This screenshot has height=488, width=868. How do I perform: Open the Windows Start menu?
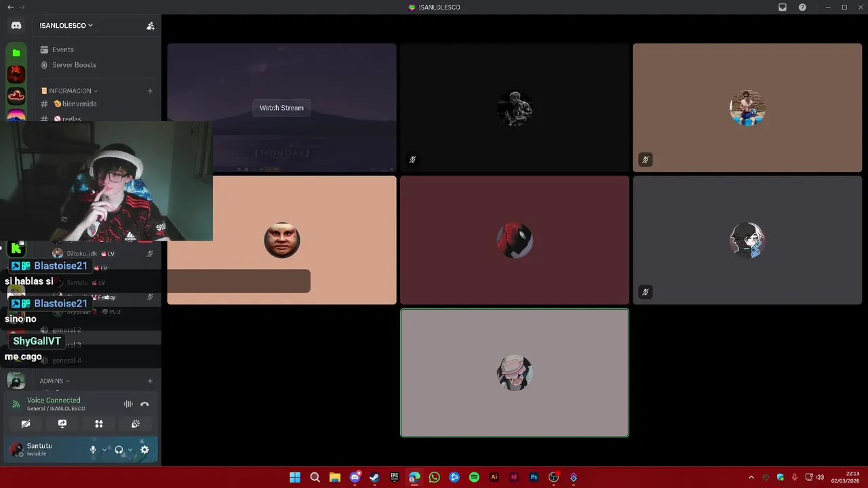[295, 477]
